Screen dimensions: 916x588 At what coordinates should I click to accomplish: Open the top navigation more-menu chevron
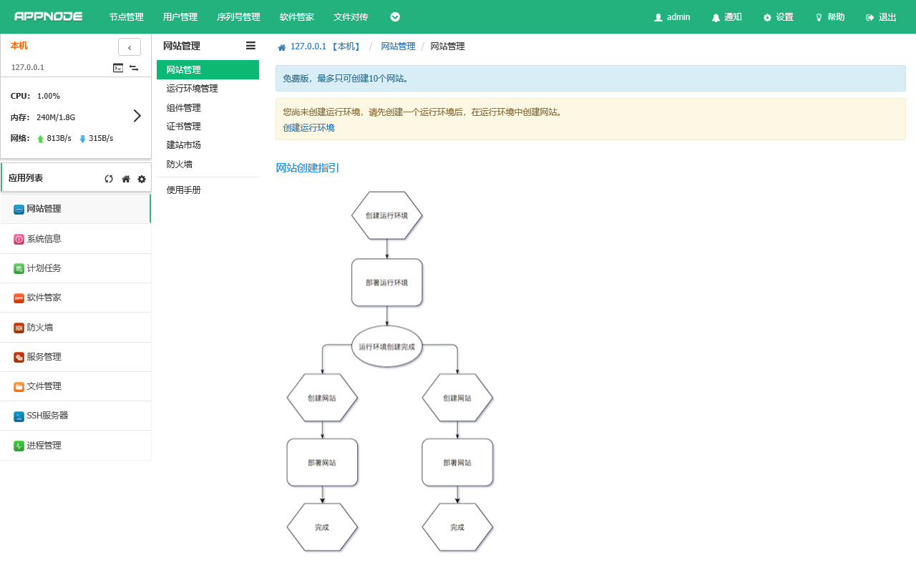[395, 16]
